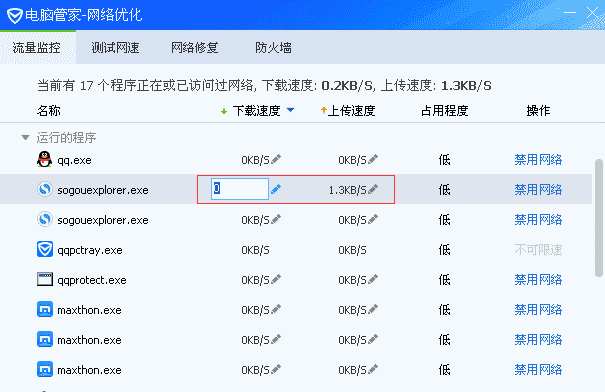Edit upload speed limit for qqprotect.exe

click(373, 279)
